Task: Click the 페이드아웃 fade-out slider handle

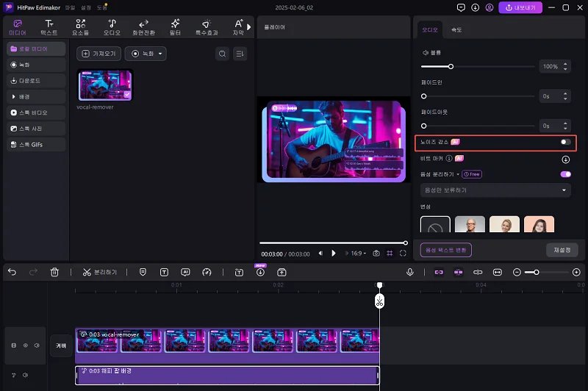Action: pos(424,126)
